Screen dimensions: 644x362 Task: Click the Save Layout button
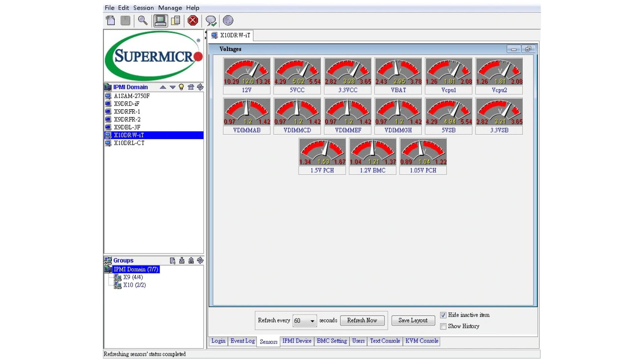(x=413, y=320)
